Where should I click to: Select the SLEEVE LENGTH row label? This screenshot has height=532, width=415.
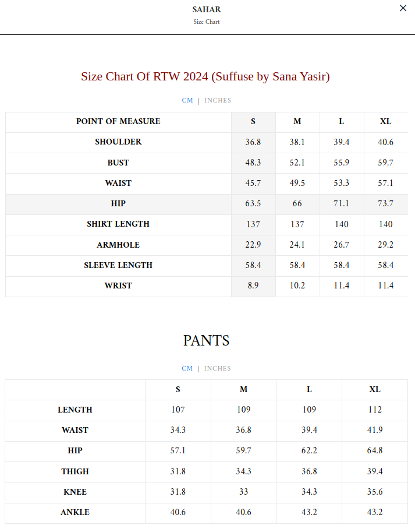click(118, 265)
